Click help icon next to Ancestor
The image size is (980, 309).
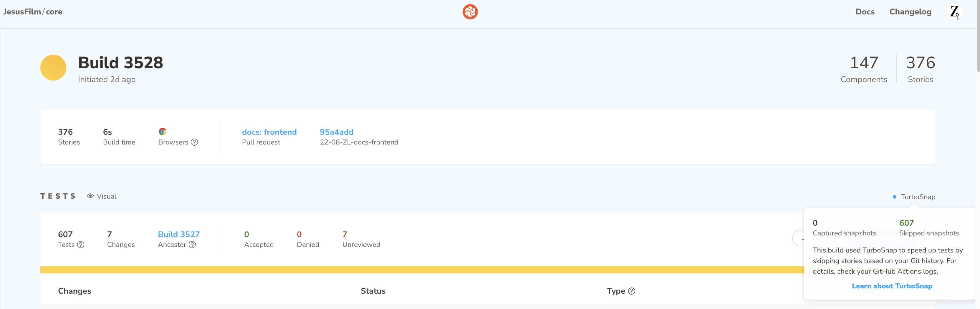pyautogui.click(x=193, y=245)
